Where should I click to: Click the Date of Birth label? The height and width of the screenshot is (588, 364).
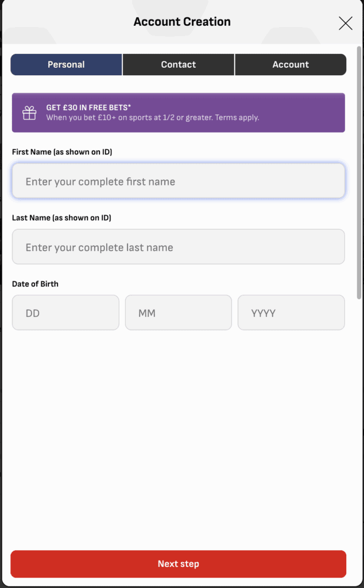pyautogui.click(x=35, y=284)
